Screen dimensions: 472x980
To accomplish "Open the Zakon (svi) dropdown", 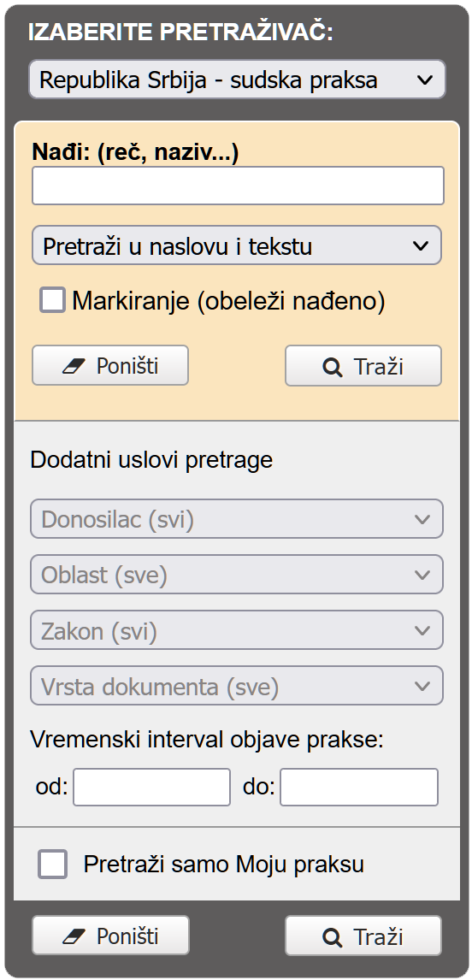I will coord(236,630).
